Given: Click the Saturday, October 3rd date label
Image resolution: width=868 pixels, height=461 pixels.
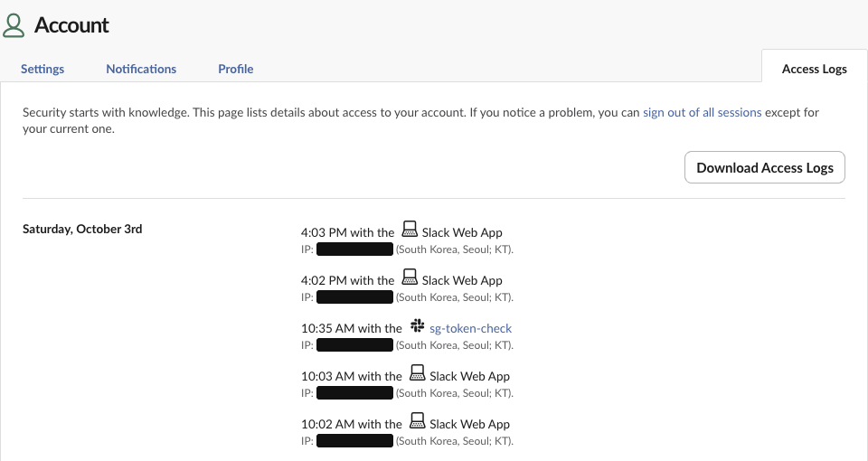Looking at the screenshot, I should (82, 229).
